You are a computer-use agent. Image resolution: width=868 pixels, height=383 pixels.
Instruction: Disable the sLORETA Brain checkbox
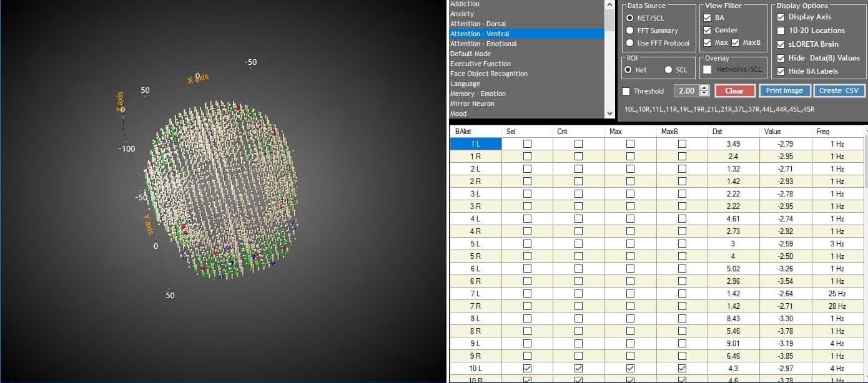click(x=781, y=44)
